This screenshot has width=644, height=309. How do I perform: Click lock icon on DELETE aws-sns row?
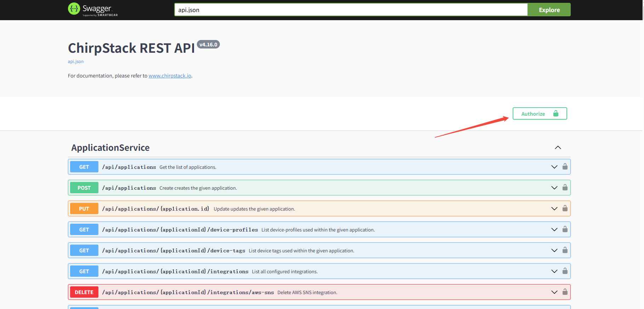[x=565, y=292]
